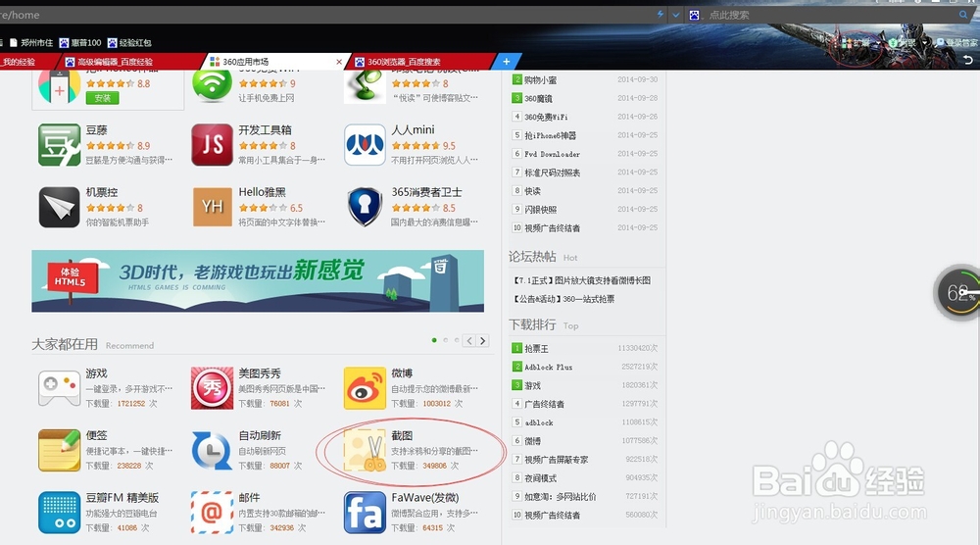The height and width of the screenshot is (545, 980).
Task: Open the 62% memory accelerator ball
Action: (x=956, y=292)
